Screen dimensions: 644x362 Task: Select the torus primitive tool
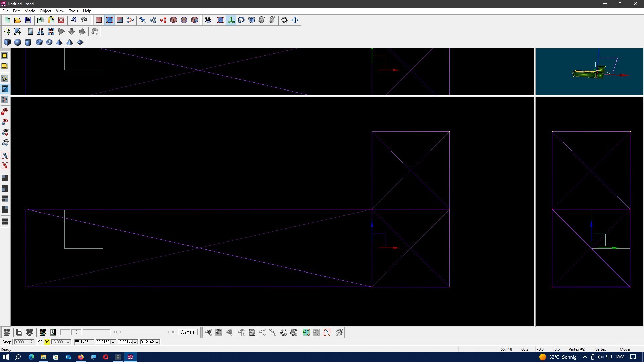click(49, 42)
